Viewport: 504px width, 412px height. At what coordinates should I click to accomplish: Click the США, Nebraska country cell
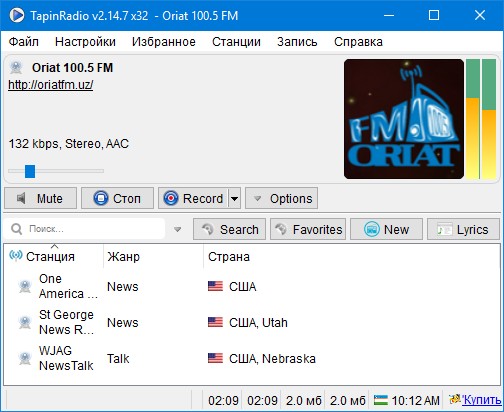(x=272, y=359)
